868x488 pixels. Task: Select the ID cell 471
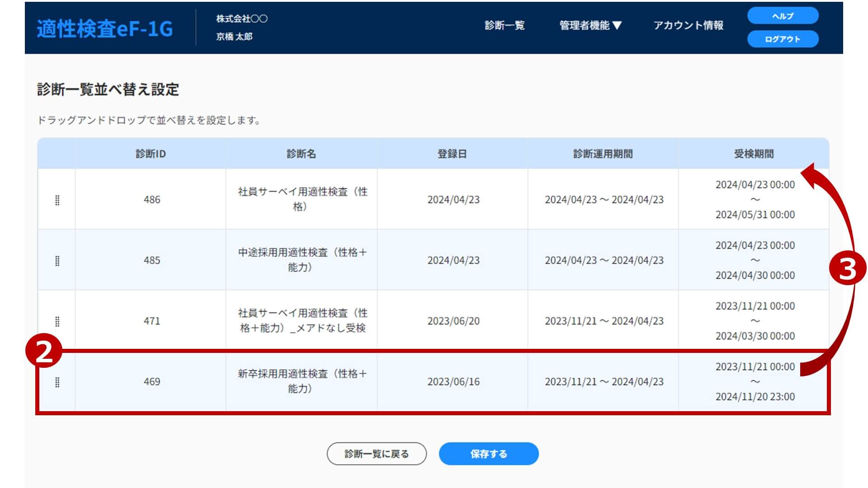point(151,320)
